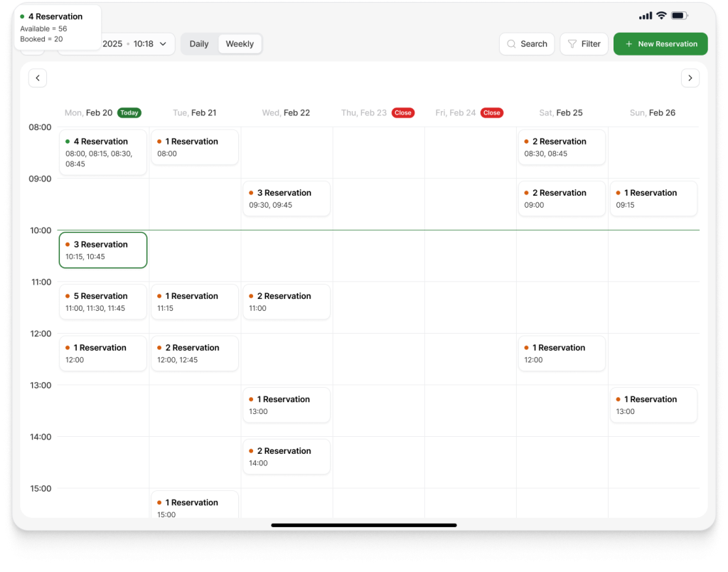Open the Filter options
Screen dimensions: 728x572
pyautogui.click(x=584, y=44)
